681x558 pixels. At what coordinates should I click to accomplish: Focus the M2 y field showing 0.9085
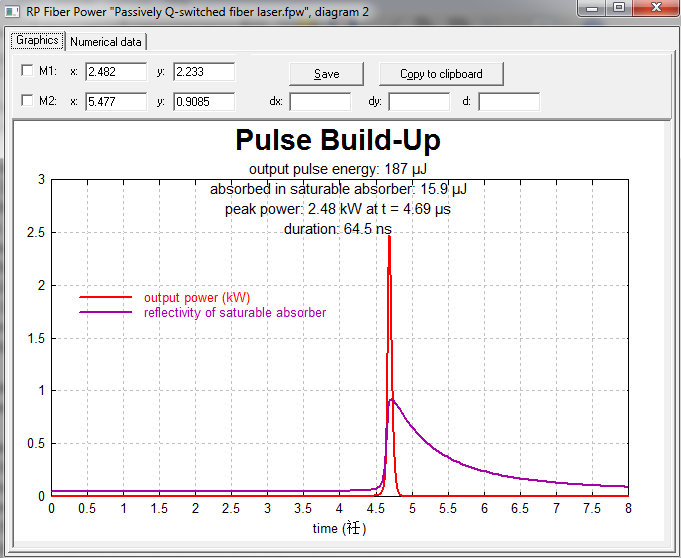point(204,102)
